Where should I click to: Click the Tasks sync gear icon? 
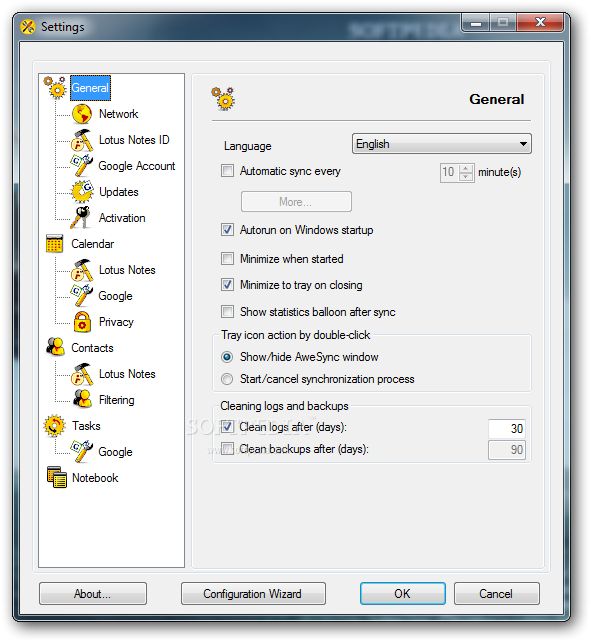[x=54, y=426]
